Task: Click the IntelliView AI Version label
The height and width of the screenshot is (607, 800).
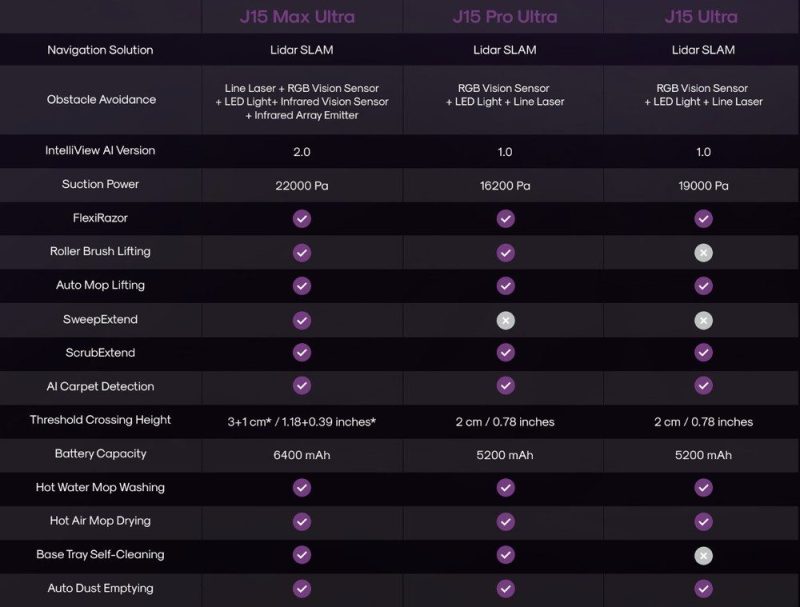Action: pos(101,151)
